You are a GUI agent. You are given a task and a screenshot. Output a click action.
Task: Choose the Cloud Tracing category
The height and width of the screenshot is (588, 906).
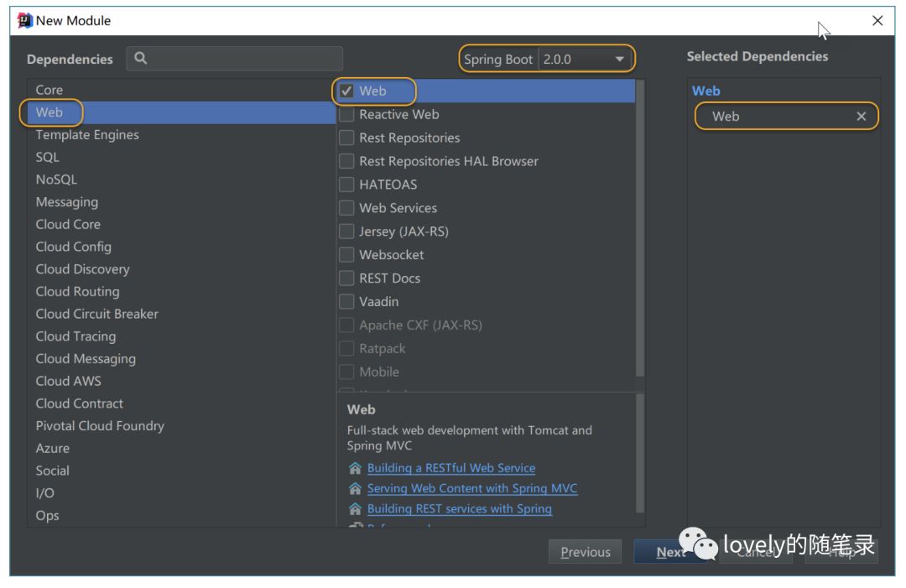pos(181,336)
